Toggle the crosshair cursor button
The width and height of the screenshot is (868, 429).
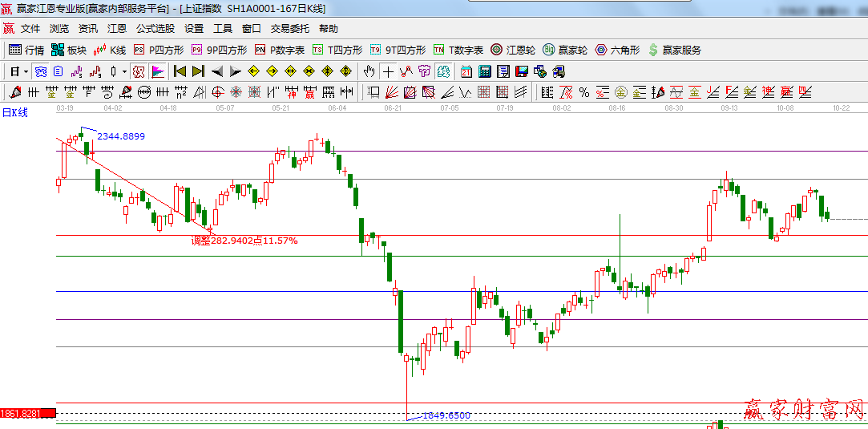tap(388, 71)
